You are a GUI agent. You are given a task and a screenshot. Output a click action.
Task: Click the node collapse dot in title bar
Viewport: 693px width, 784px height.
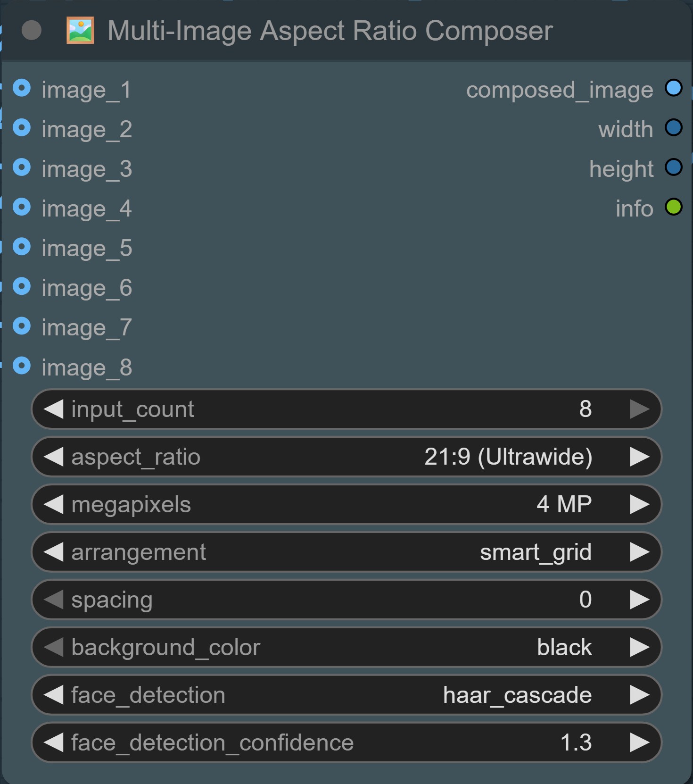coord(32,31)
